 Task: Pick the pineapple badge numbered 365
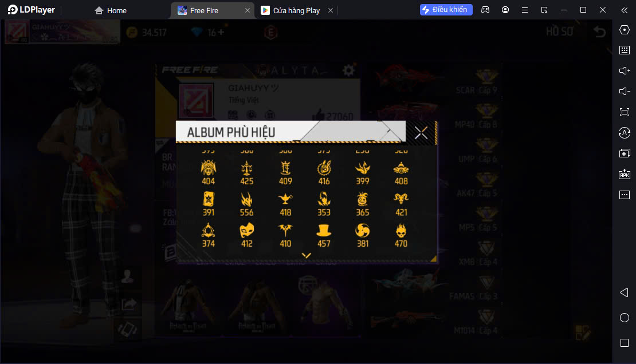362,204
